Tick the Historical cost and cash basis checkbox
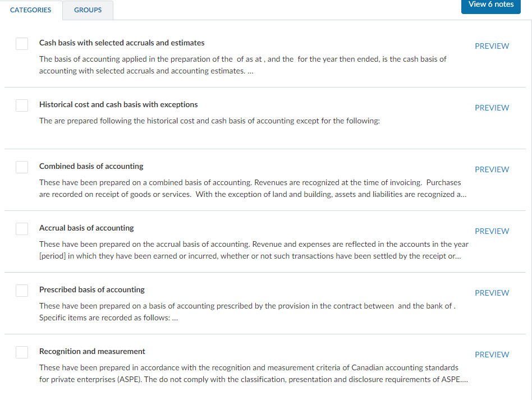The height and width of the screenshot is (400, 532). (22, 105)
